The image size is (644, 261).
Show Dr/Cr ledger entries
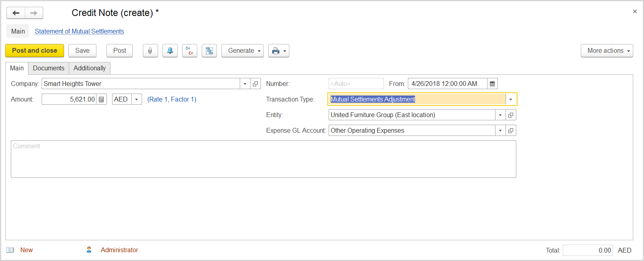pos(190,51)
